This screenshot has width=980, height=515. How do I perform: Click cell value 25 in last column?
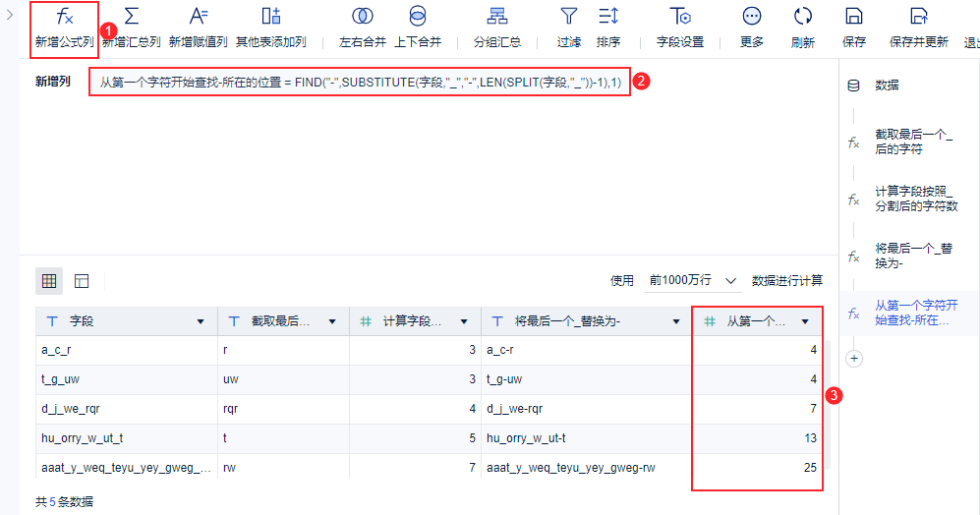click(758, 467)
